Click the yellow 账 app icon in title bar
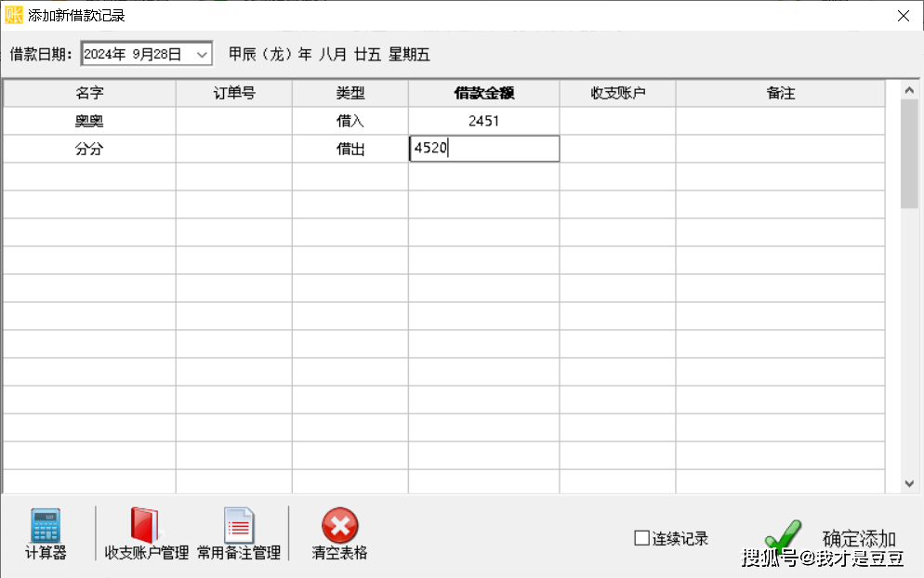 pyautogui.click(x=14, y=15)
